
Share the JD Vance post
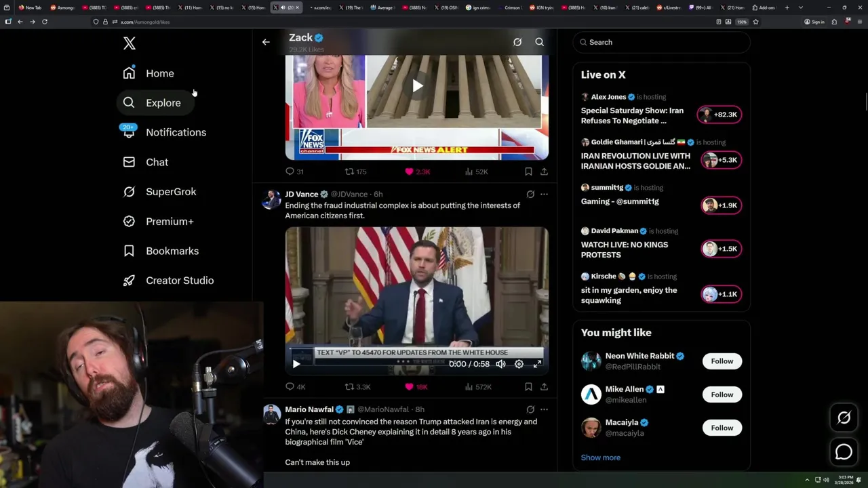click(x=544, y=387)
